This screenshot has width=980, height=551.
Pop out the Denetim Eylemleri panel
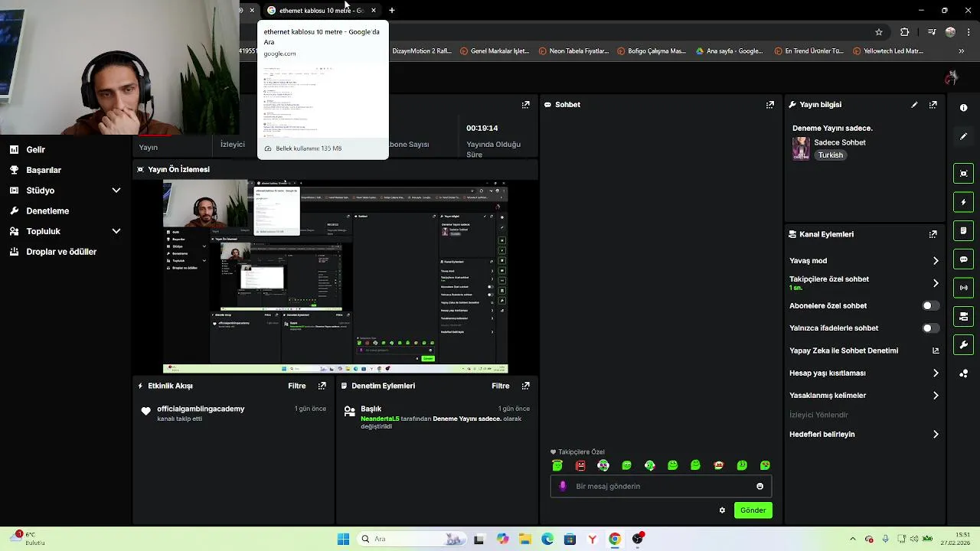525,386
